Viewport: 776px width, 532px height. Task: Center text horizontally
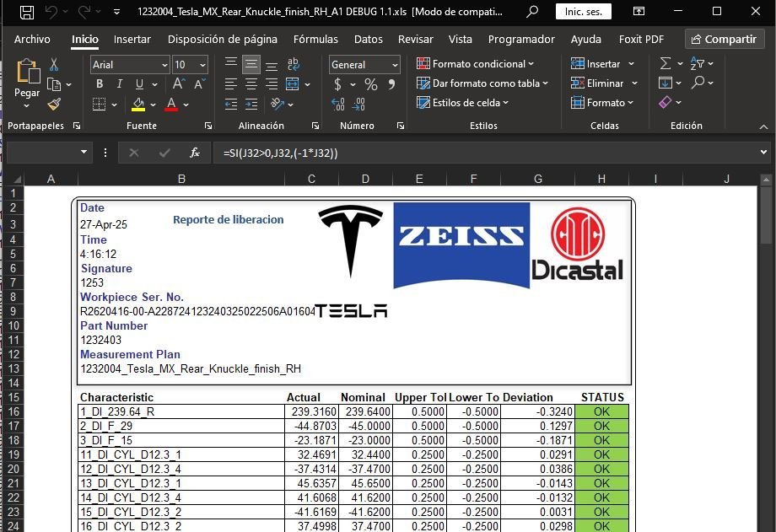coord(251,84)
